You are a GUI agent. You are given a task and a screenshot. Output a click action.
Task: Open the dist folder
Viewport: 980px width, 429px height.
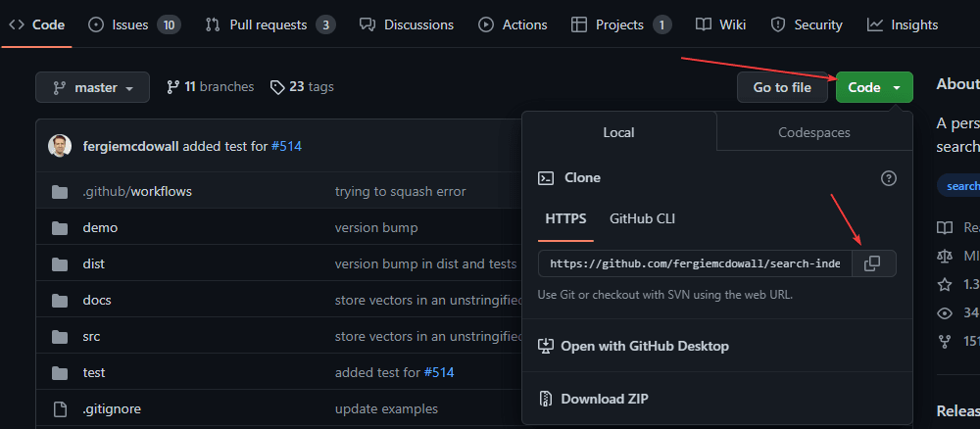(94, 263)
